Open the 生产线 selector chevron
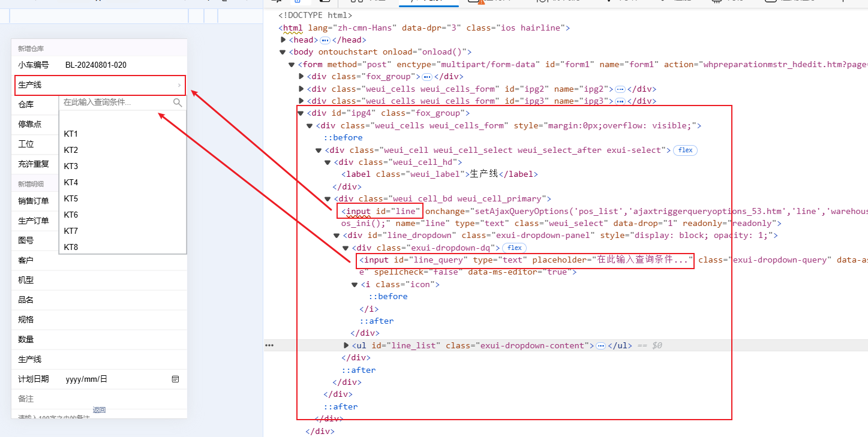868x437 pixels. click(x=179, y=85)
